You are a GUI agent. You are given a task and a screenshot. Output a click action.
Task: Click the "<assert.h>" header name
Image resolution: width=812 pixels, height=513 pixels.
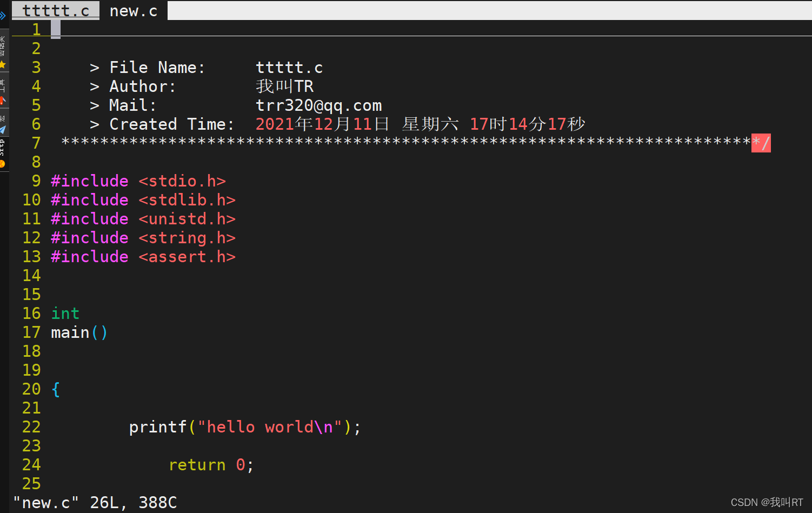pyautogui.click(x=187, y=257)
